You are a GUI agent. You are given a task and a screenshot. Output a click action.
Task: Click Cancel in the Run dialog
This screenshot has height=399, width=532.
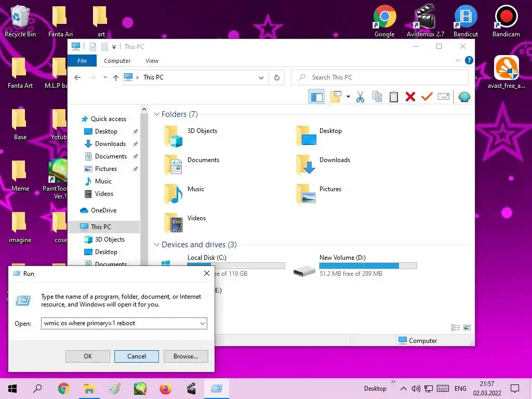(137, 356)
